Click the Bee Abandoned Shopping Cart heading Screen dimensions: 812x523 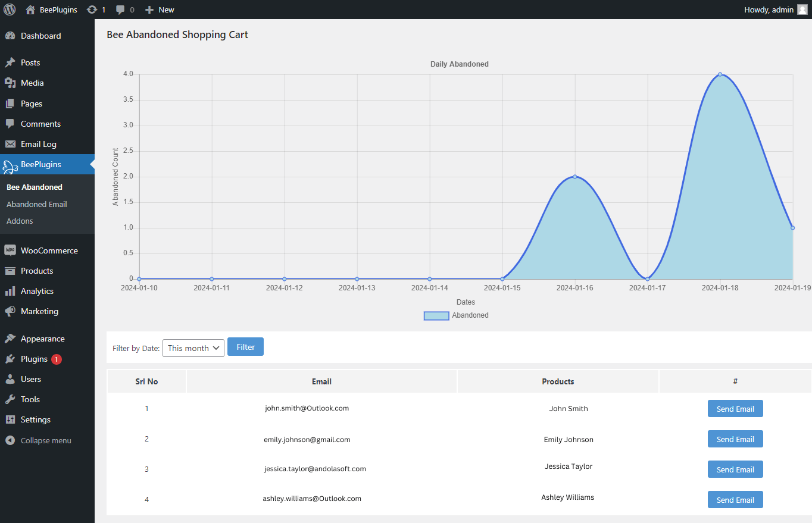coord(177,35)
